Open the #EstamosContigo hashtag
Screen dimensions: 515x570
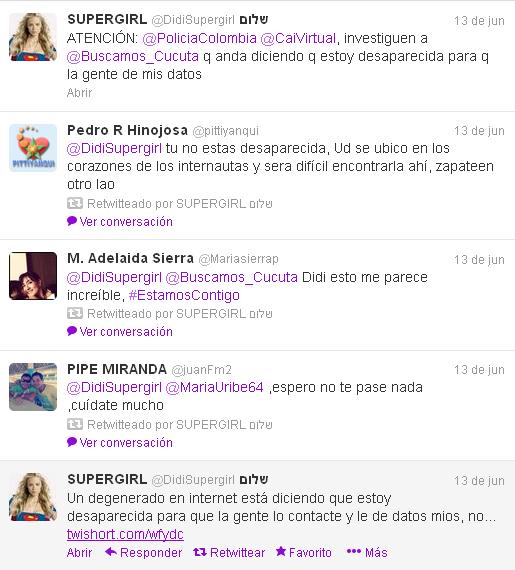[x=184, y=295]
